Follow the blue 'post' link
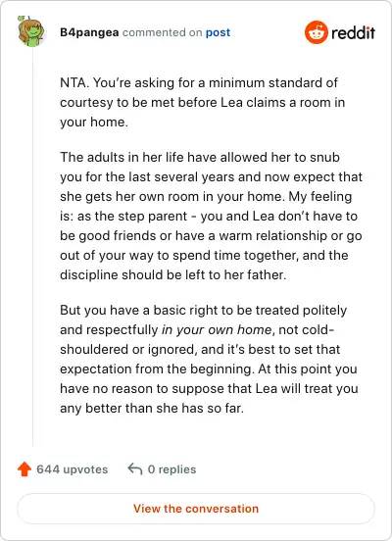 coord(218,32)
